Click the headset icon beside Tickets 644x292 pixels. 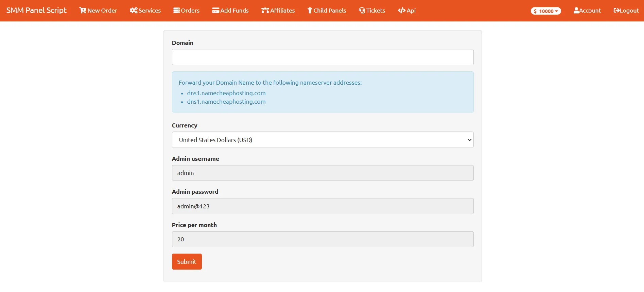pos(362,11)
